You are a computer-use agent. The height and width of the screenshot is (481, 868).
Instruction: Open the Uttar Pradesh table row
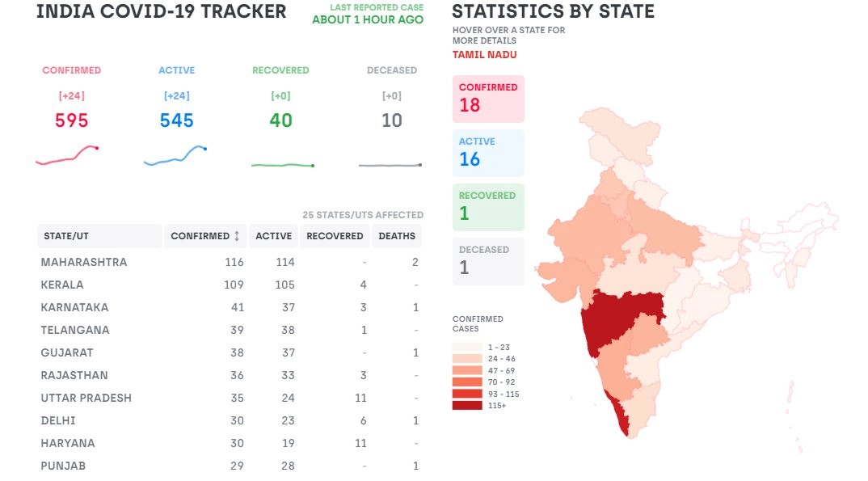pyautogui.click(x=86, y=398)
